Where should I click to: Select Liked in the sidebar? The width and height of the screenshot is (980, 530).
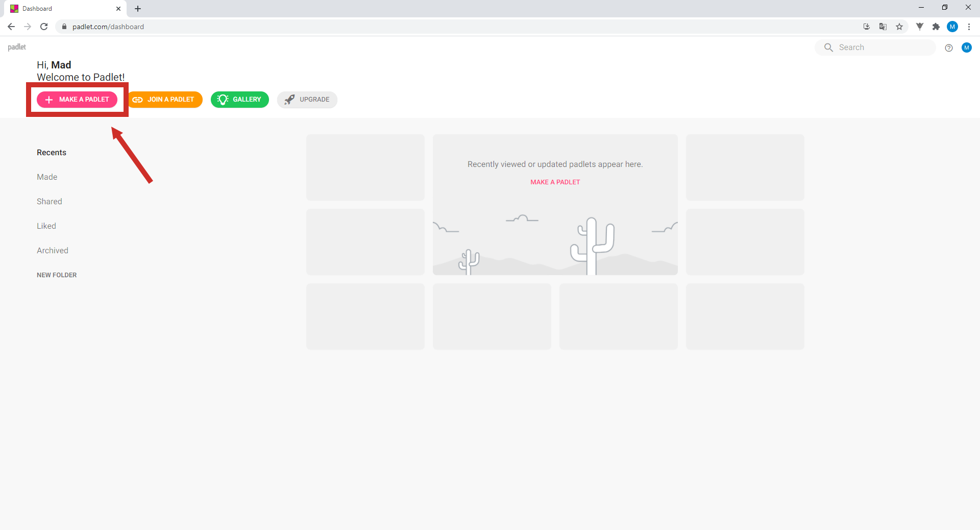[46, 226]
